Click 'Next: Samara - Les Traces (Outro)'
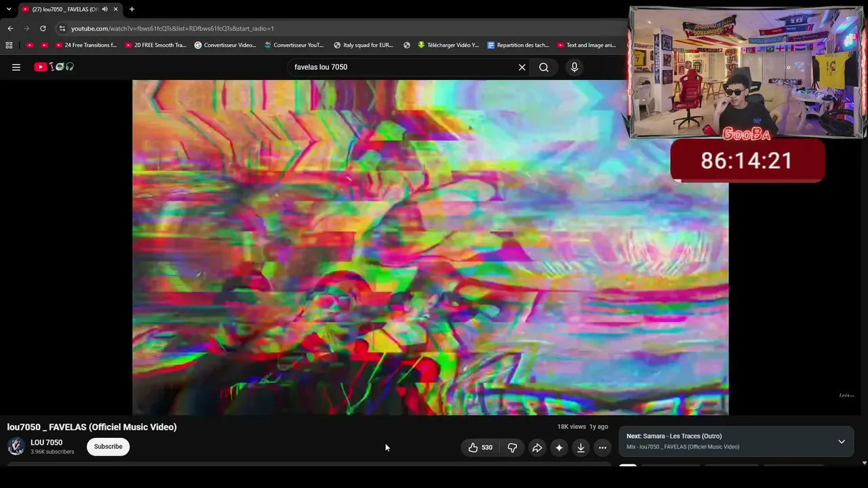This screenshot has width=868, height=488. [674, 436]
